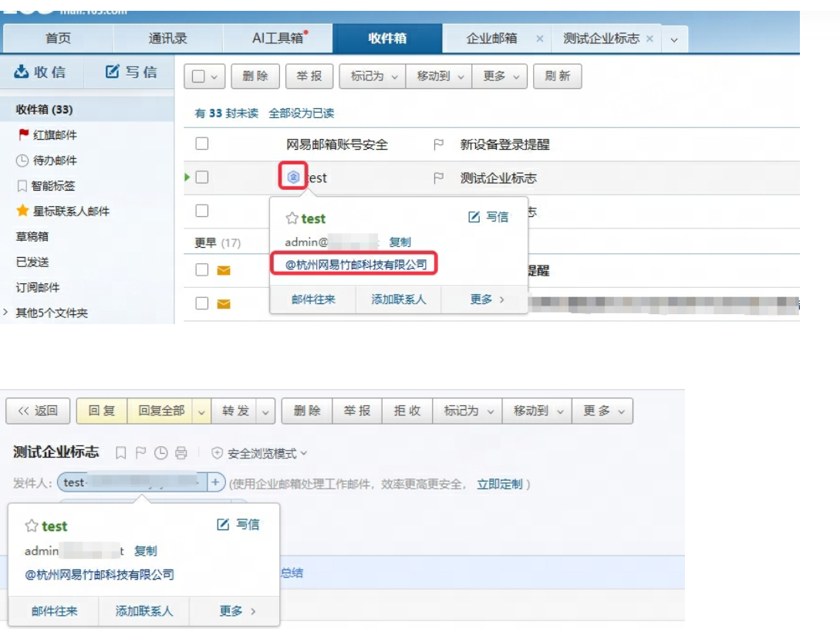Check the test email row checkbox
Screen dimensions: 840x629
coord(202,177)
